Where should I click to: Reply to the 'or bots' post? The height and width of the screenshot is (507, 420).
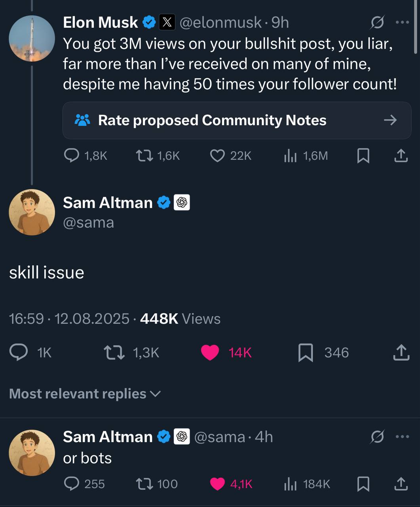pos(72,484)
